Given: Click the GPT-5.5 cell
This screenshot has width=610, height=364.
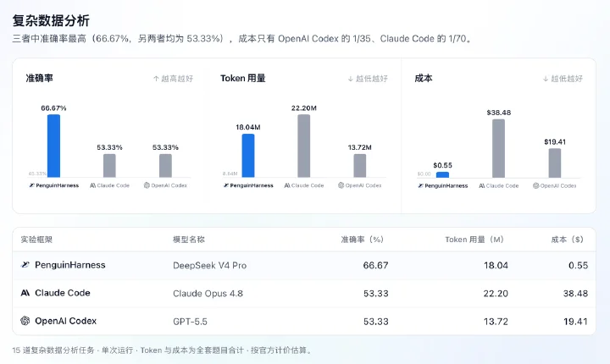Looking at the screenshot, I should [x=190, y=322].
